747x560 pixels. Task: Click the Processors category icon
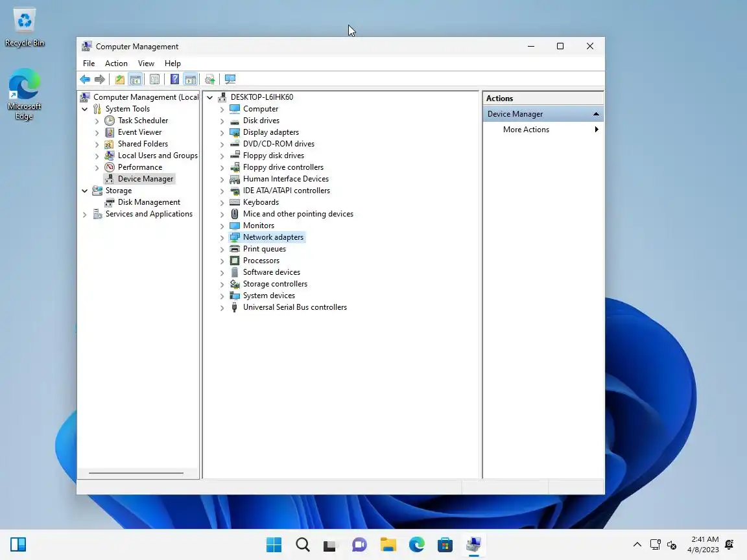[x=234, y=261]
